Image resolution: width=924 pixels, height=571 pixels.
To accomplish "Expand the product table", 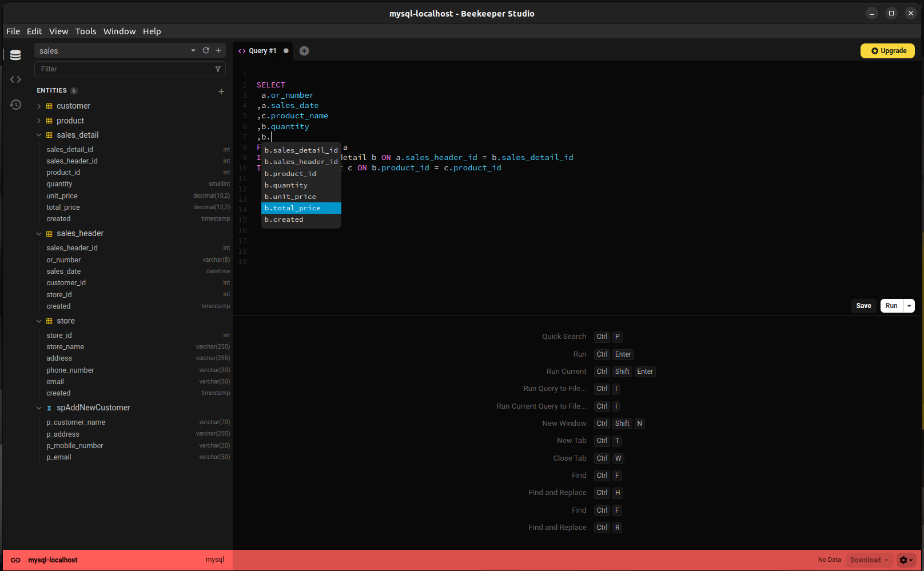I will [39, 121].
